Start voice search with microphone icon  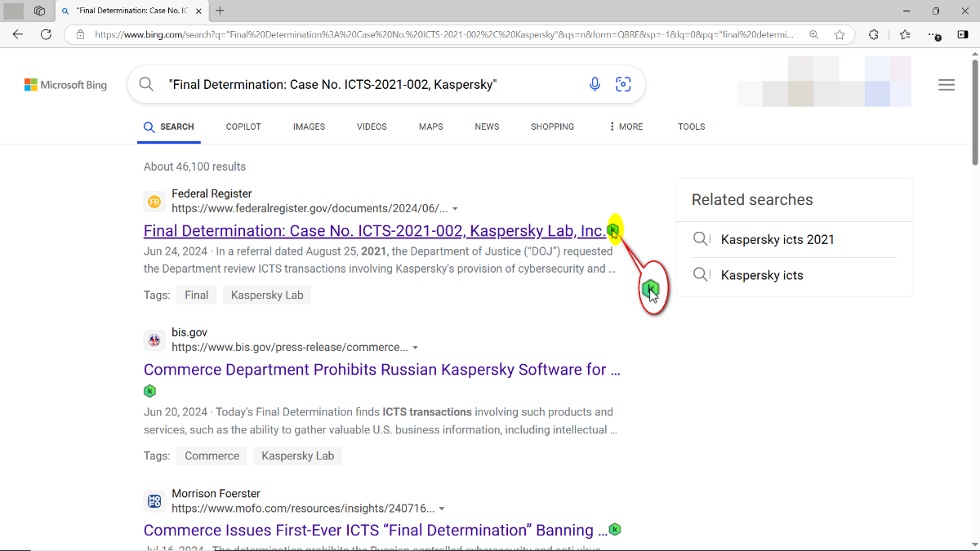(595, 84)
